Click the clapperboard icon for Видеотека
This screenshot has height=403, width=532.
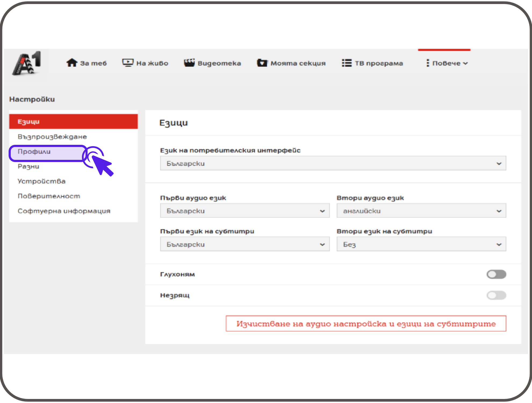(189, 63)
